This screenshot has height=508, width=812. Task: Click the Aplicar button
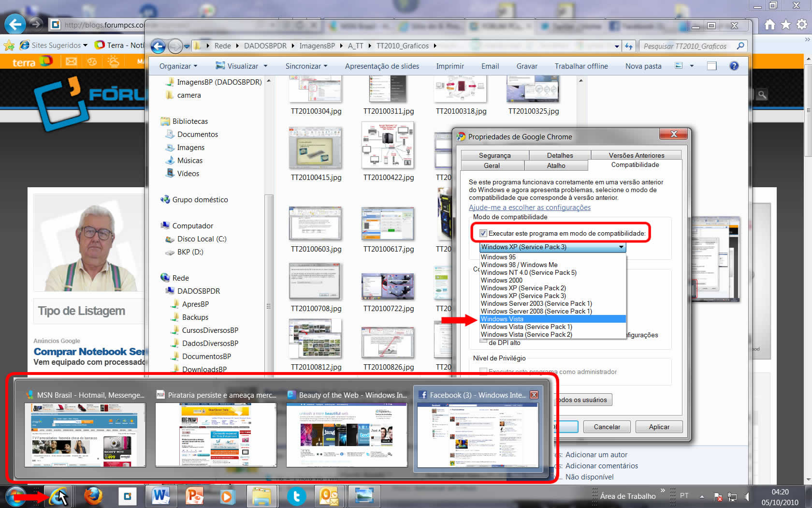tap(659, 427)
